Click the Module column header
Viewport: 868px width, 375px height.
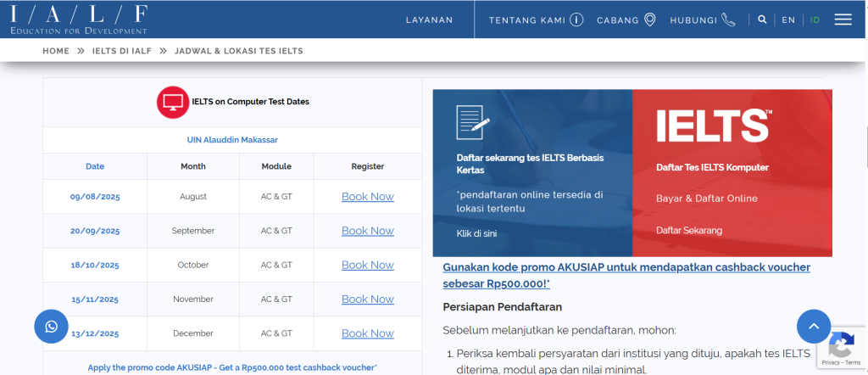point(276,166)
